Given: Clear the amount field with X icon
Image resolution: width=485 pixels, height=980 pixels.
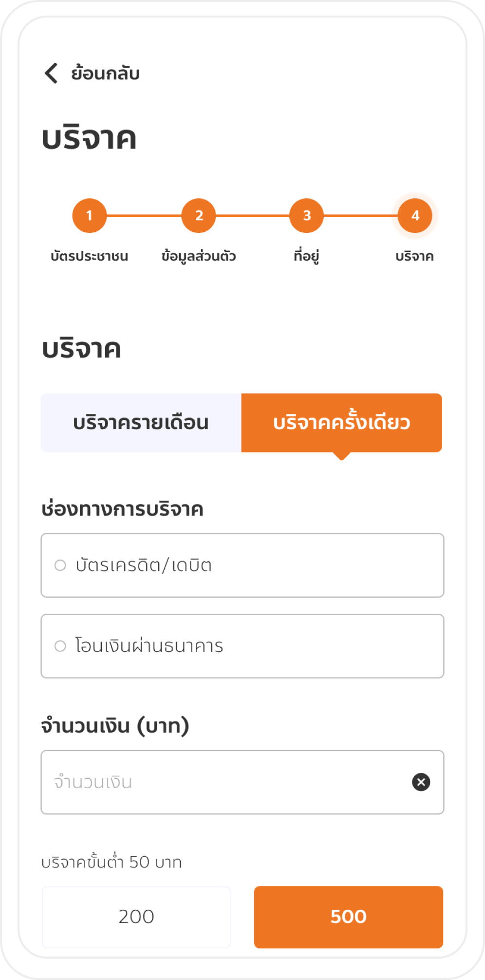Looking at the screenshot, I should [421, 782].
